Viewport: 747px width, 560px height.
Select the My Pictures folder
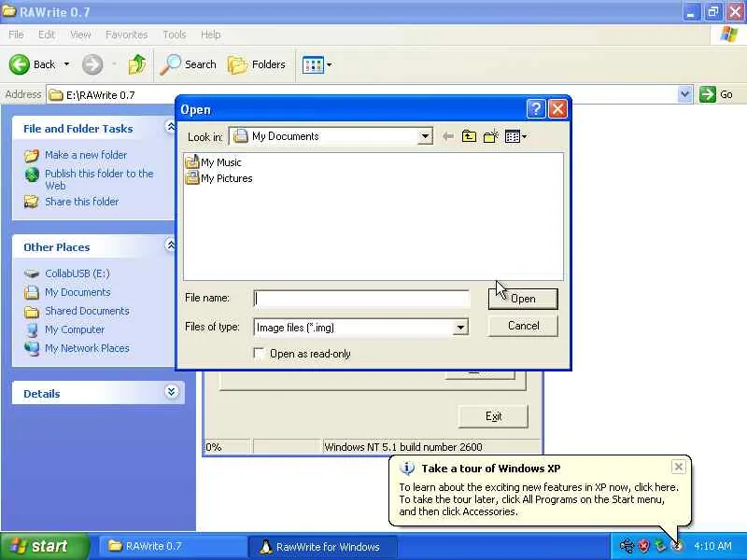(218, 178)
